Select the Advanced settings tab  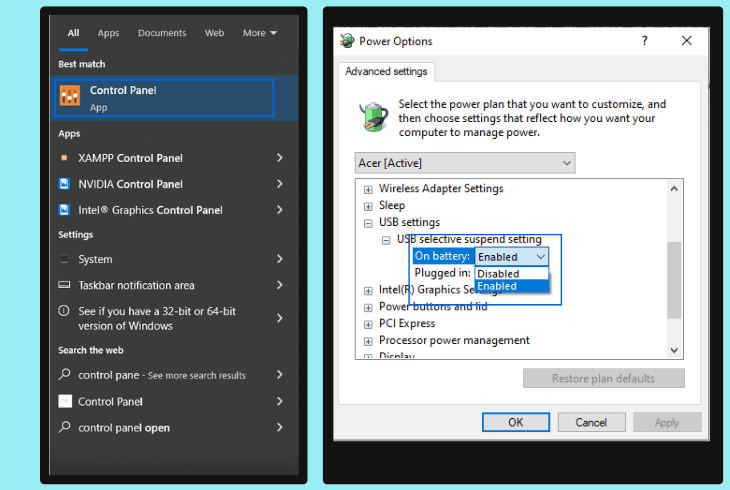pos(386,71)
